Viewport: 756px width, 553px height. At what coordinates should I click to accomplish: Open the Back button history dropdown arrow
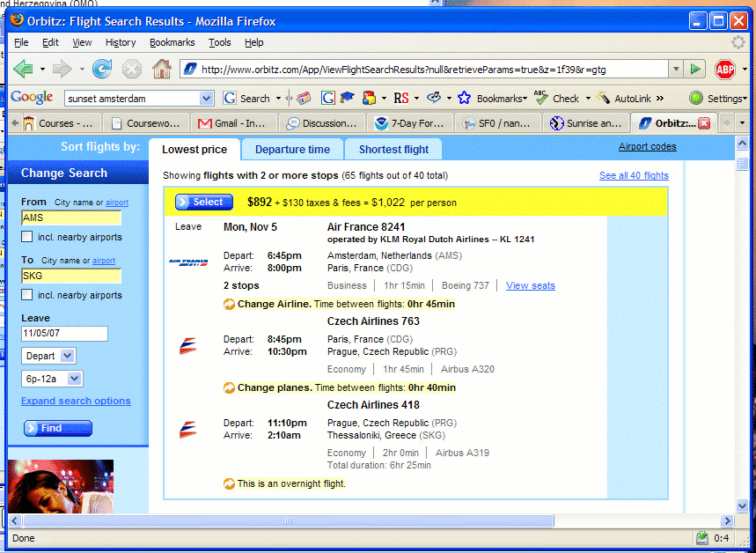click(42, 70)
